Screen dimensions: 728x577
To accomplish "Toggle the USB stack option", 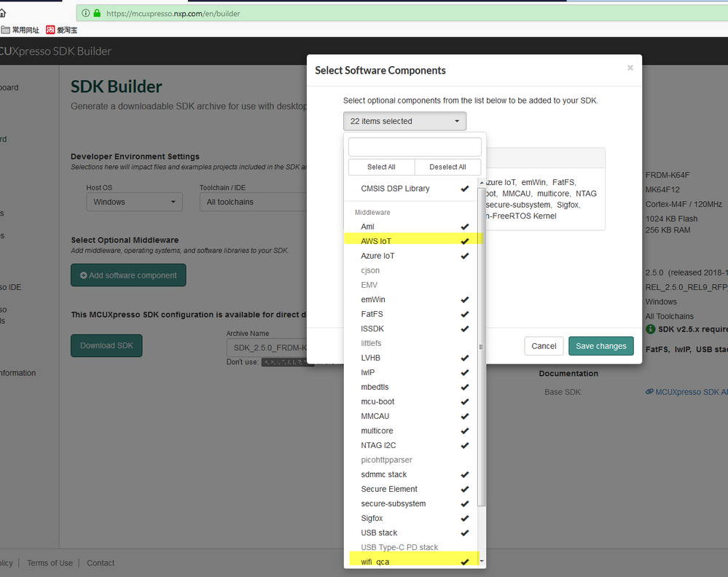I will (x=411, y=533).
